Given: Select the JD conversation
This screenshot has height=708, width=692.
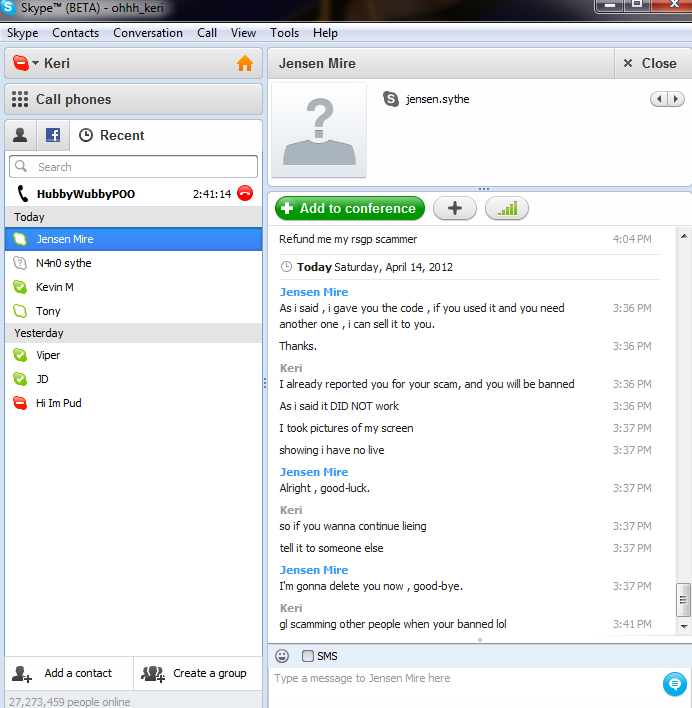Looking at the screenshot, I should 133,379.
